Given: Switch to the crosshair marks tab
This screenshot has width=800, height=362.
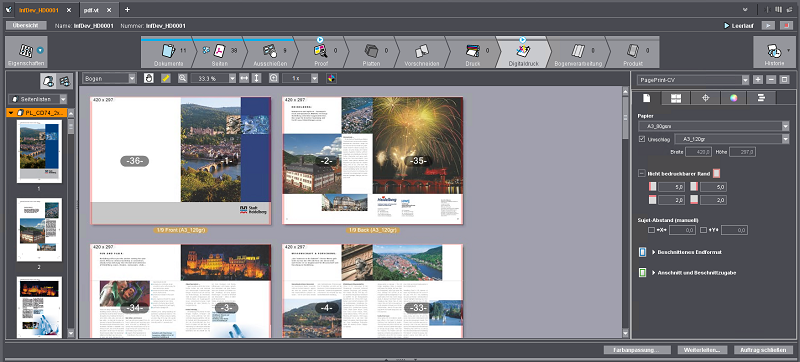Looking at the screenshot, I should [706, 98].
